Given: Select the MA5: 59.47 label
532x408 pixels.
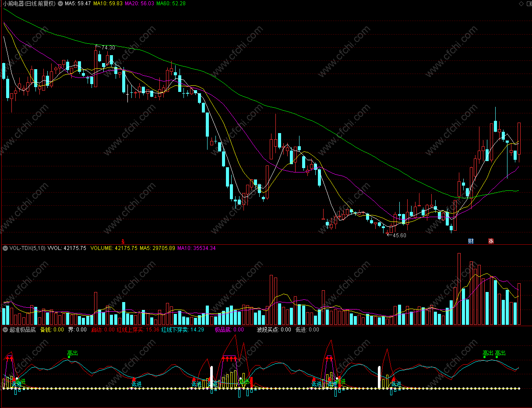Looking at the screenshot, I should point(78,4).
